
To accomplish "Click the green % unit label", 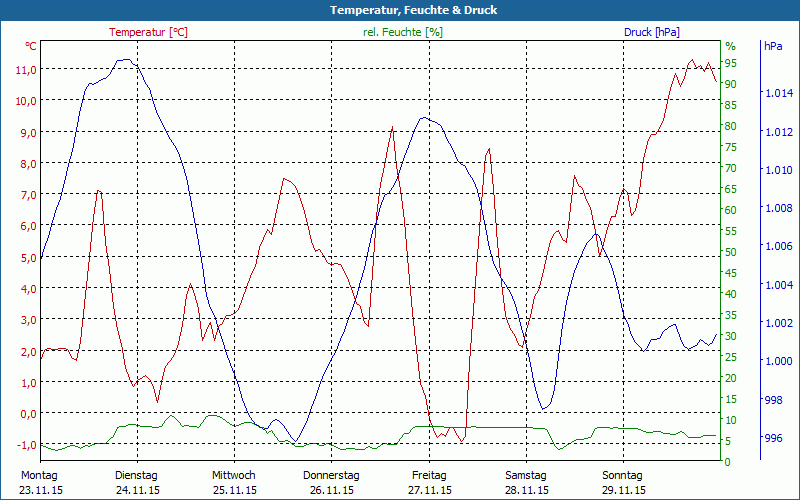I will coord(730,46).
